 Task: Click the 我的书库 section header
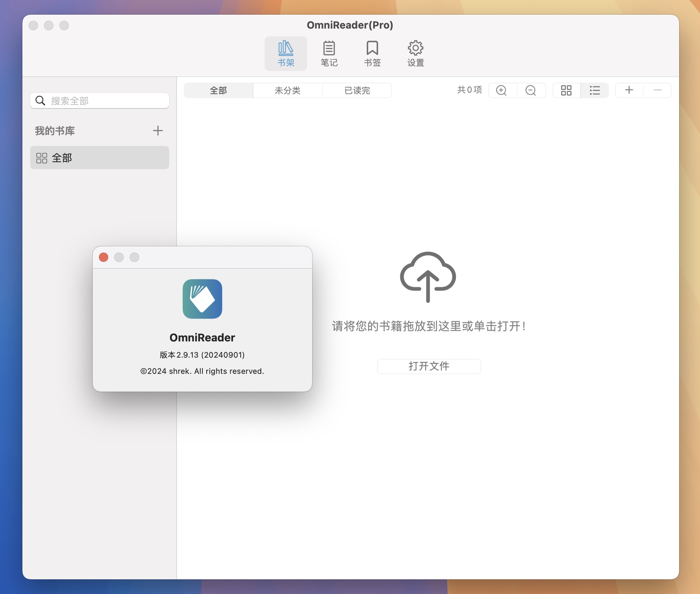(x=55, y=131)
